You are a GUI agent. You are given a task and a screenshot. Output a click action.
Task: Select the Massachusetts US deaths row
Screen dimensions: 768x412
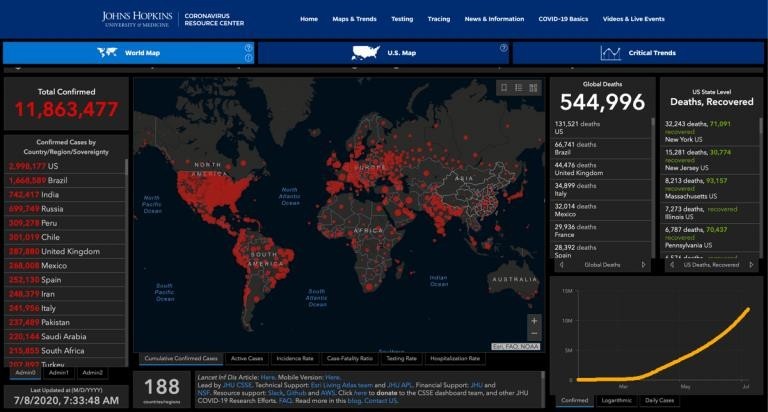pos(710,188)
